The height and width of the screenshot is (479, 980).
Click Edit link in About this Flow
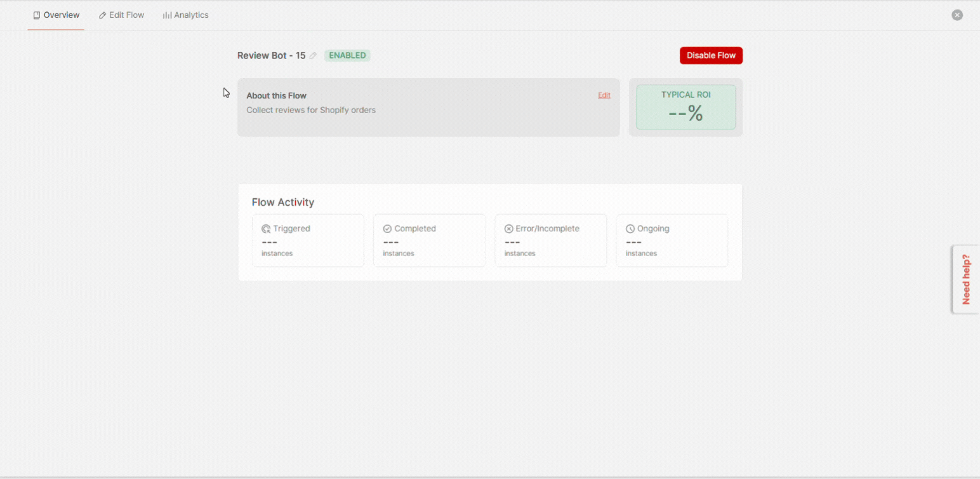click(604, 95)
